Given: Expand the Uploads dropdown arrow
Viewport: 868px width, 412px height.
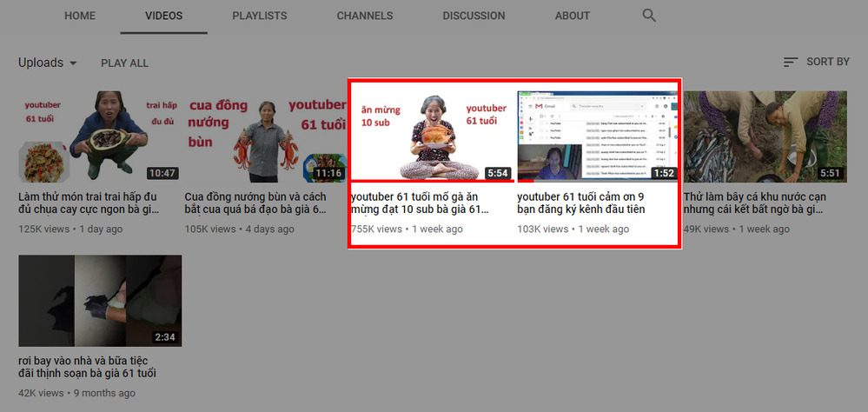Looking at the screenshot, I should coord(73,63).
